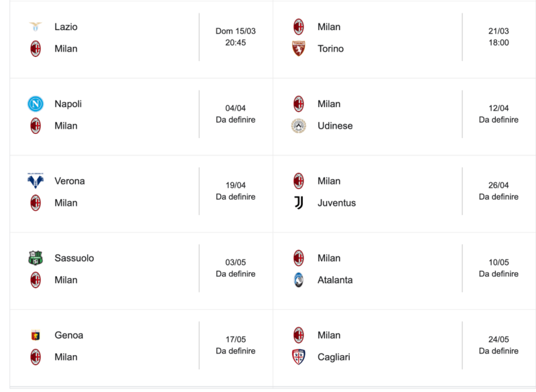Open the Lazio vs Milan fixture
This screenshot has height=392, width=536.
point(134,37)
